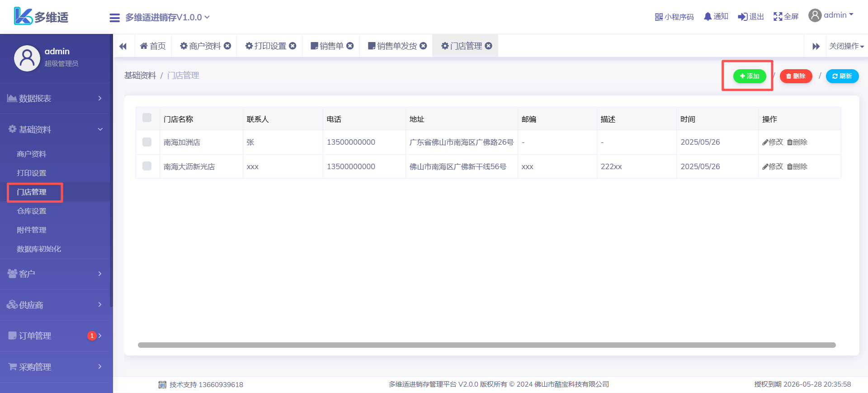The image size is (868, 393).
Task: Check the box for 南海大沥新光店 row
Action: pos(147,166)
